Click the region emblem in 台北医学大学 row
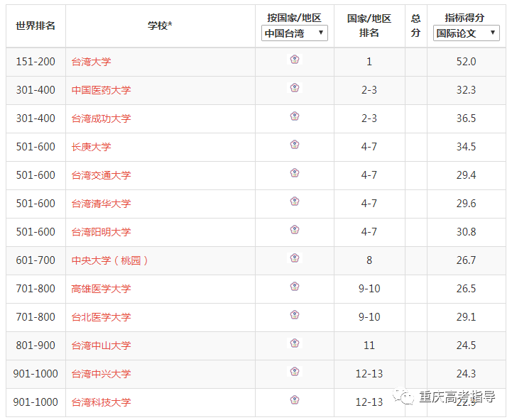This screenshot has height=420, width=512. tap(295, 314)
